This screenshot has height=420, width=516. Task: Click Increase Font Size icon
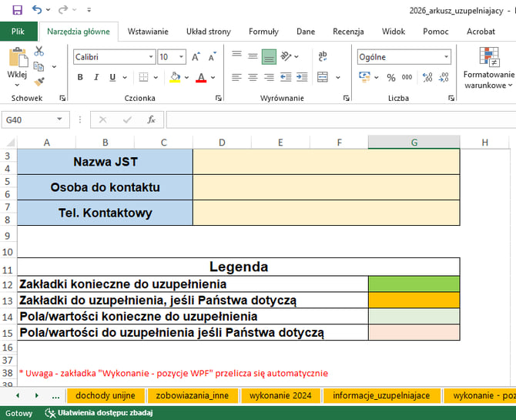196,57
